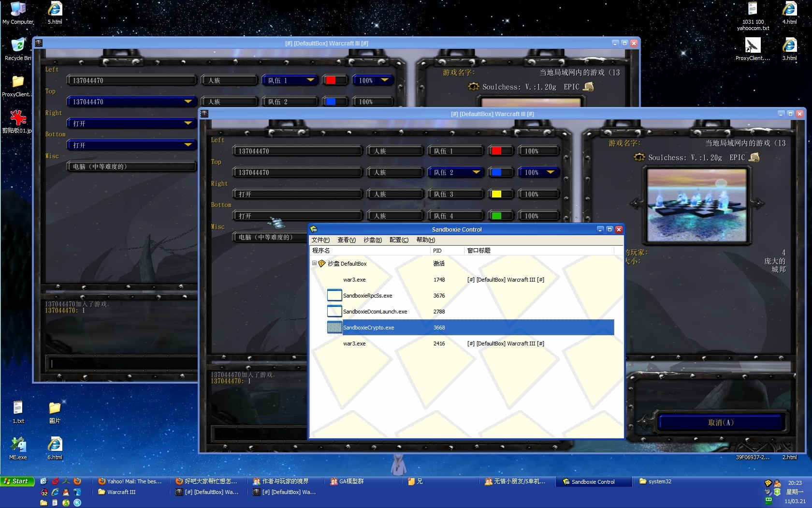Launch QQ penguin from quick launch bar

[66, 492]
